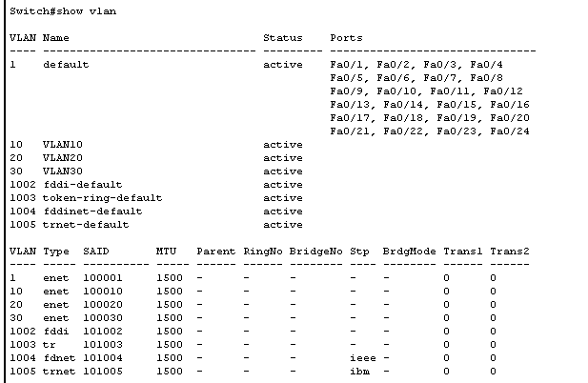Click the BrdgMode column header
The image size is (588, 383).
pyautogui.click(x=409, y=252)
